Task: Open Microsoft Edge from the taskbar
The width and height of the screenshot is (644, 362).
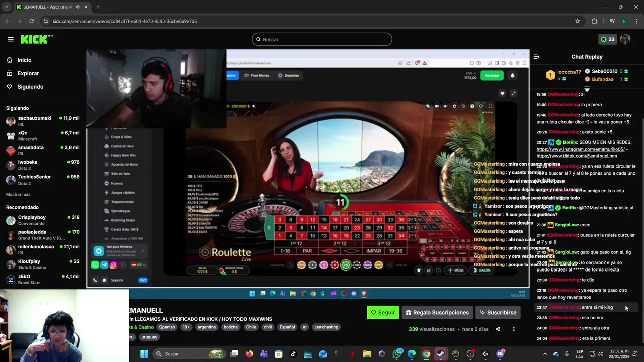Action: tap(412, 354)
